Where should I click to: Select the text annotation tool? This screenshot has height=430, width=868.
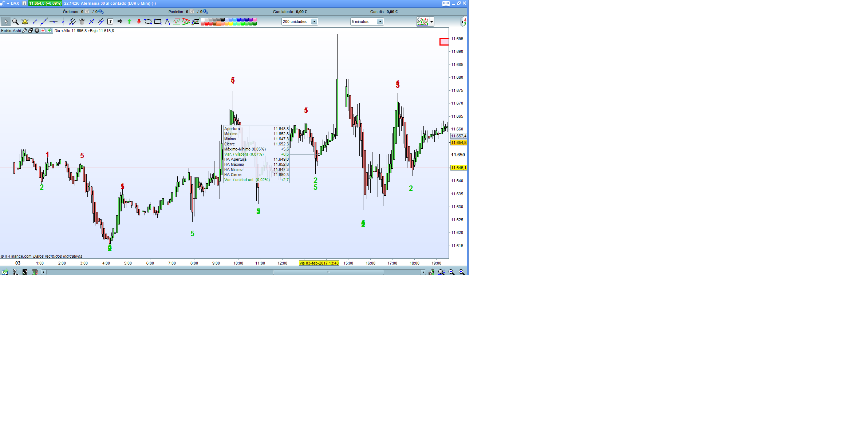[110, 22]
